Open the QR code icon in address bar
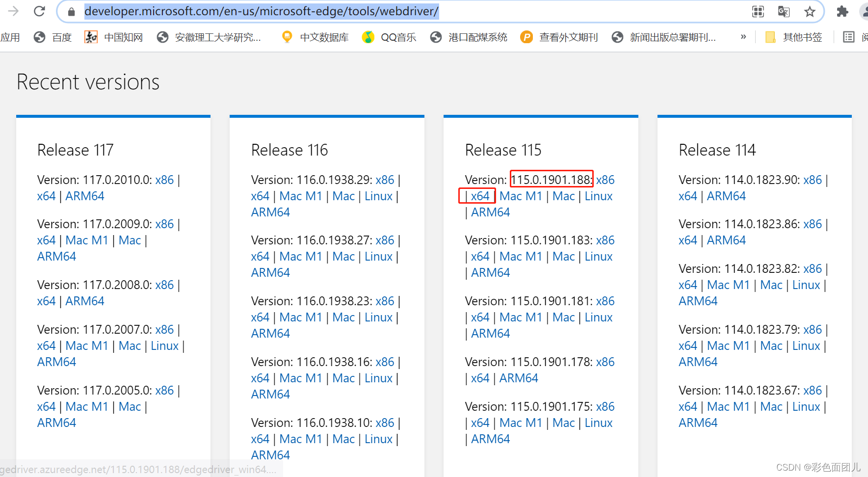The image size is (868, 477). pos(758,12)
